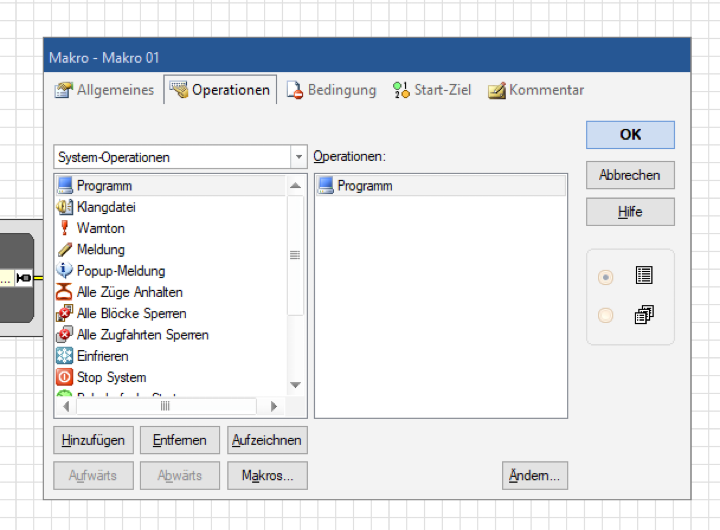Click the single-list view icon
The width and height of the screenshot is (720, 530).
point(644,275)
